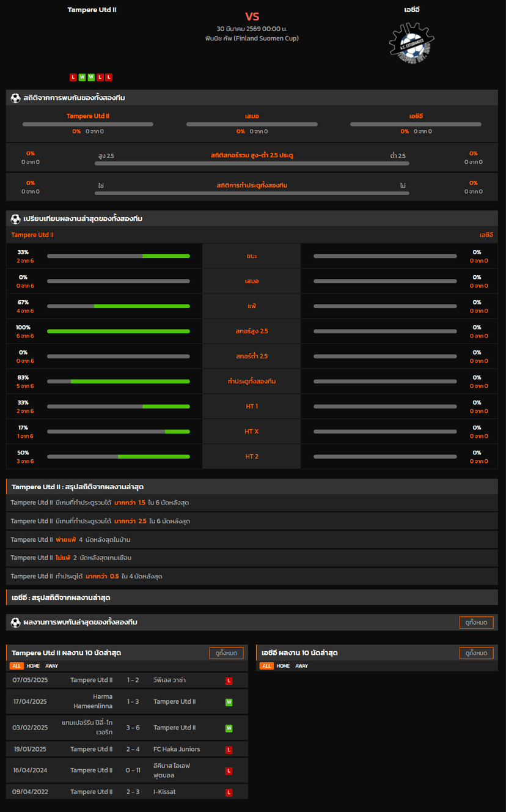Click Tampere Utd II team name at top
The width and height of the screenshot is (506, 812).
click(x=92, y=10)
